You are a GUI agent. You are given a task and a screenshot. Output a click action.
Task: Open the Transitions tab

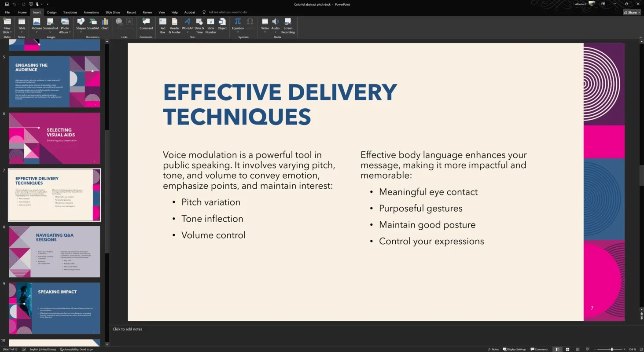[x=70, y=12]
